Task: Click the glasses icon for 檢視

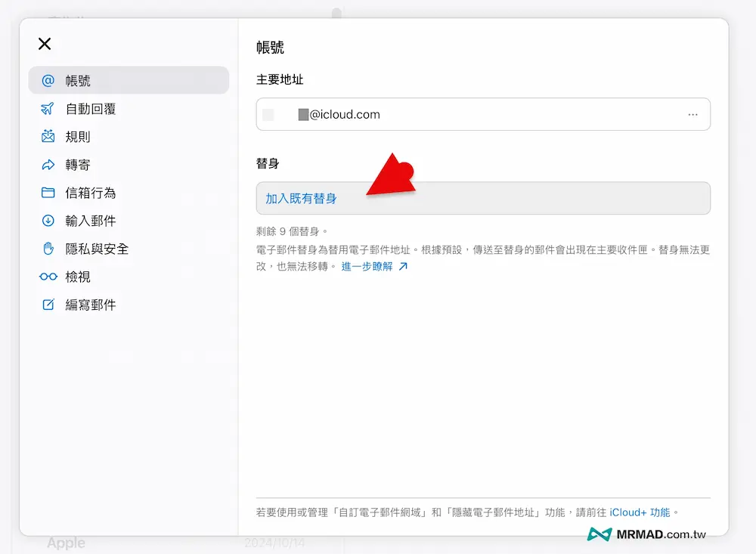Action: click(48, 277)
